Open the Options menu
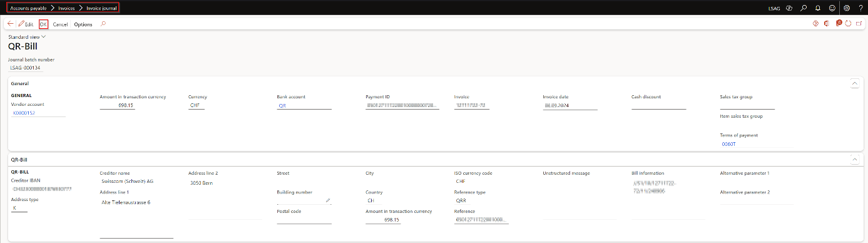 [83, 24]
